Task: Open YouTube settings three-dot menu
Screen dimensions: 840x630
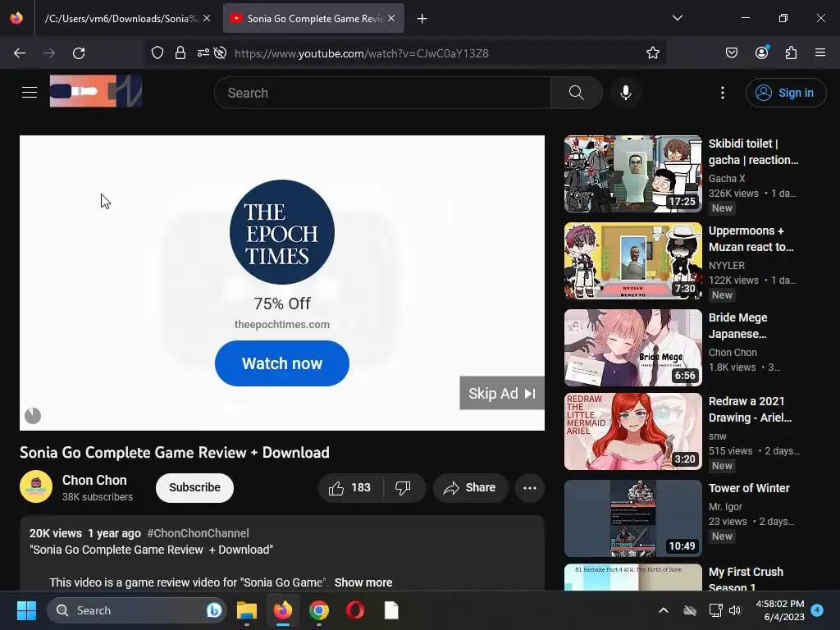Action: 723,93
